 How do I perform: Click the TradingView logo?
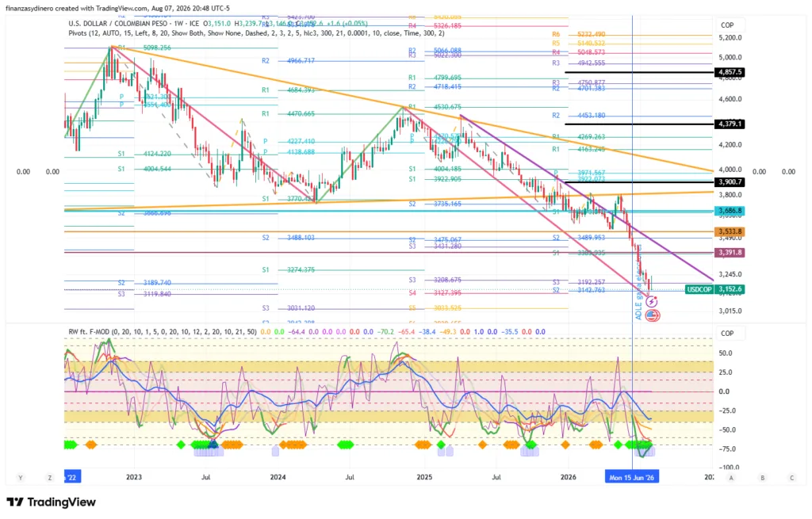point(51,502)
